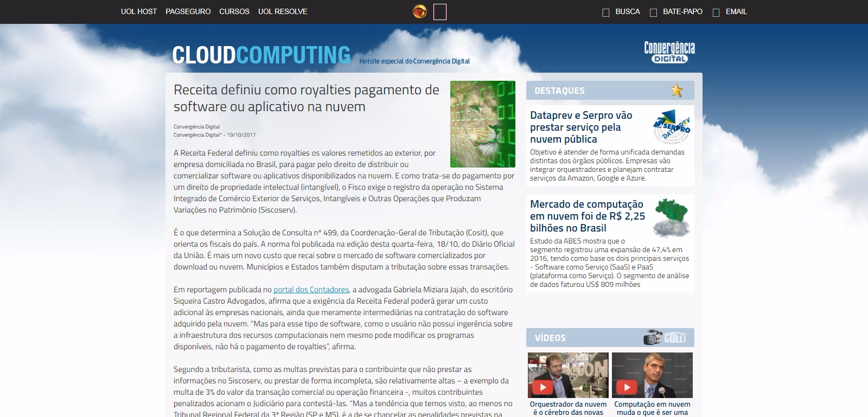Click the ABES study summary text
Image resolution: width=868 pixels, height=417 pixels.
point(610,262)
